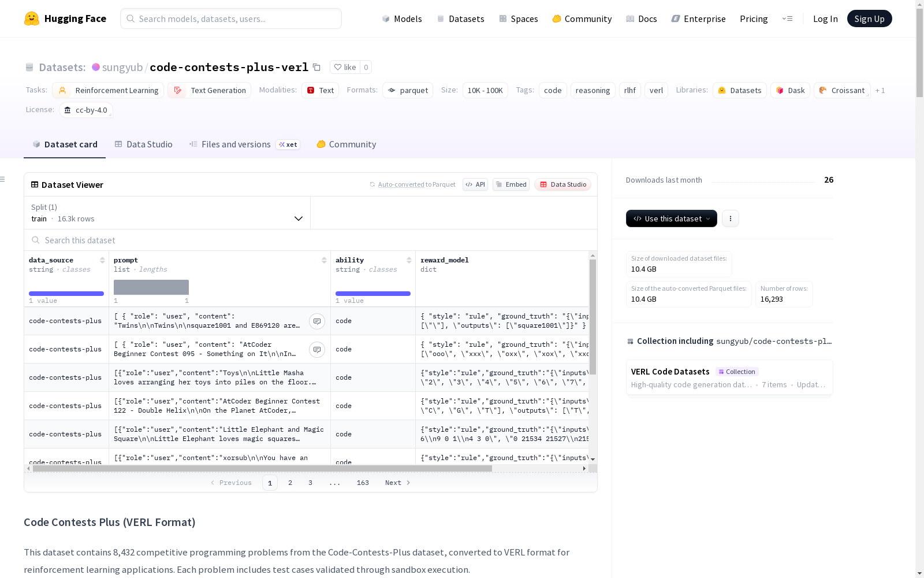Open chat view for Twins prompt row

coord(317,321)
